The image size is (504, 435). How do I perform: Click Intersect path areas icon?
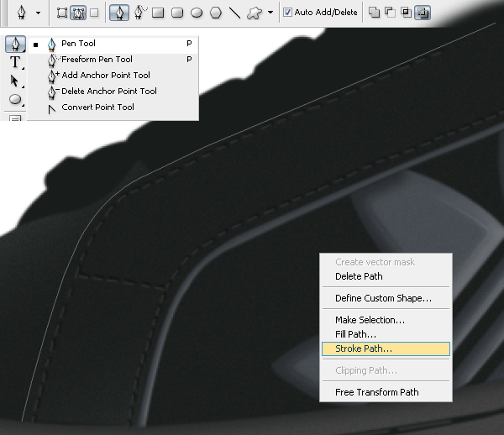[x=406, y=13]
